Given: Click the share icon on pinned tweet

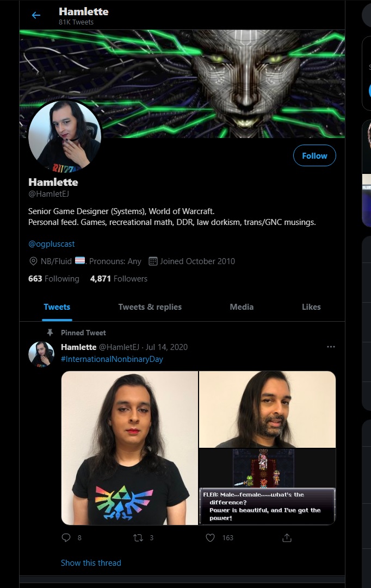Looking at the screenshot, I should click(287, 538).
